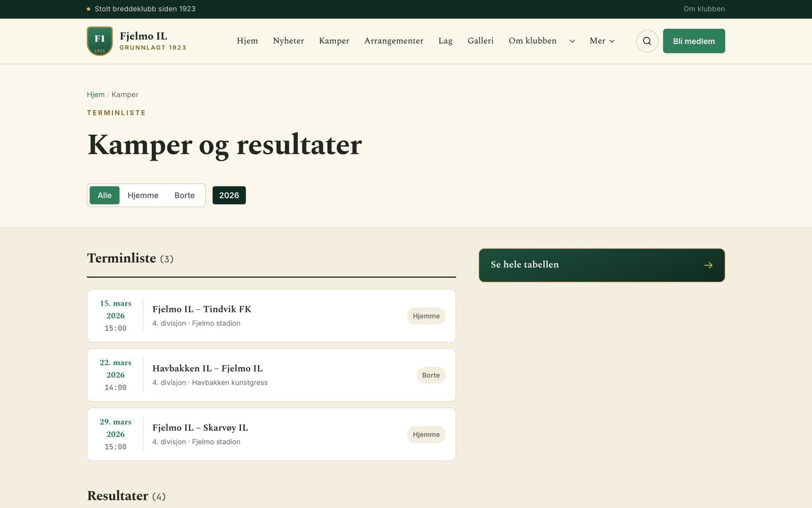
Task: Click 'Stolt breddeklubb siden 1923' text
Action: coord(145,9)
